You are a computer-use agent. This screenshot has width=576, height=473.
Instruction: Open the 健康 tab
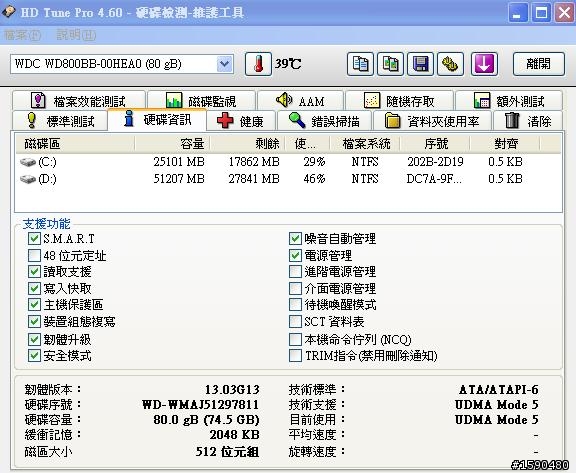click(x=241, y=120)
